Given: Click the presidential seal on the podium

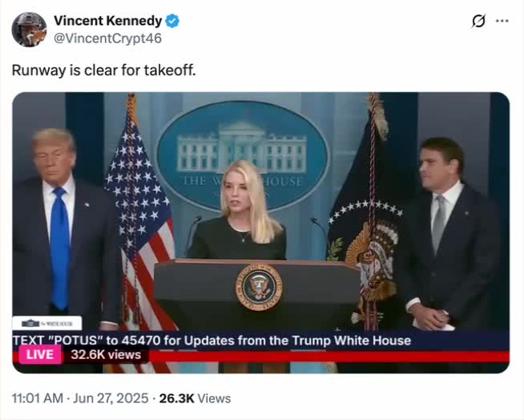Looking at the screenshot, I should tap(259, 288).
